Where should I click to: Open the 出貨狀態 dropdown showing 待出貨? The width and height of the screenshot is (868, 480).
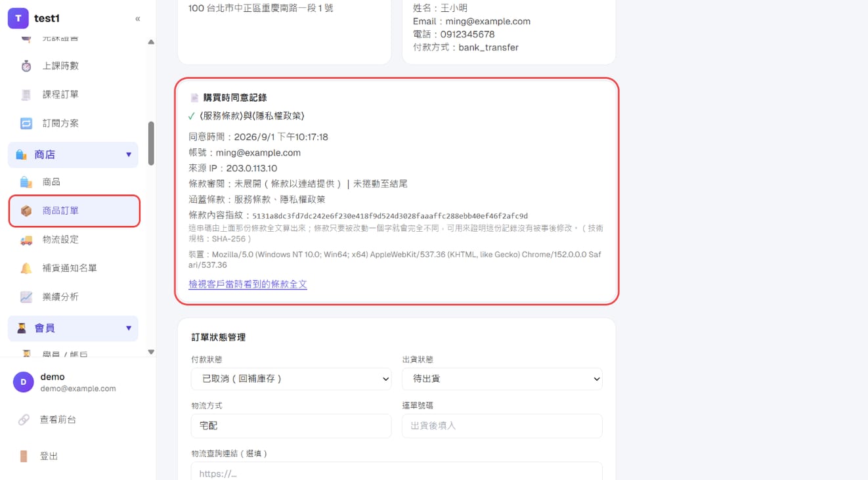(x=502, y=379)
